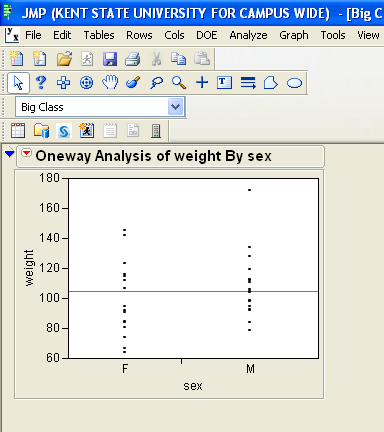Select the Lasso tool

tap(156, 83)
